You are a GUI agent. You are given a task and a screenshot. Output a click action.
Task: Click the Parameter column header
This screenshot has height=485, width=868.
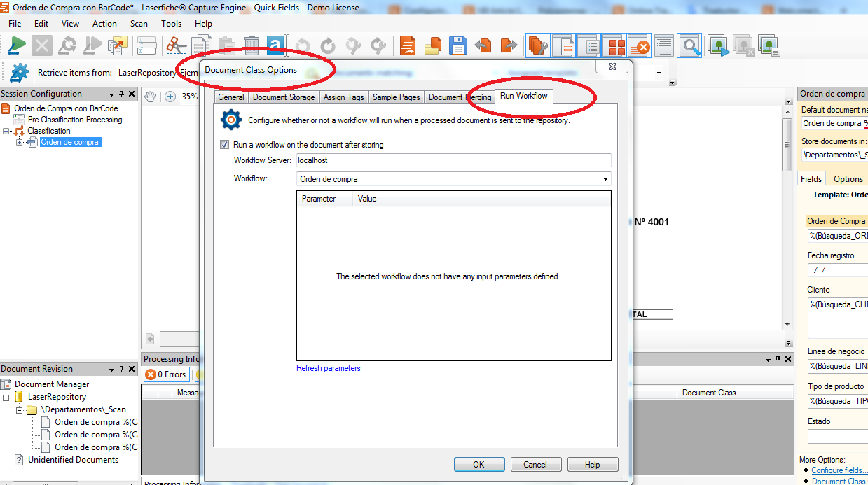tap(324, 199)
